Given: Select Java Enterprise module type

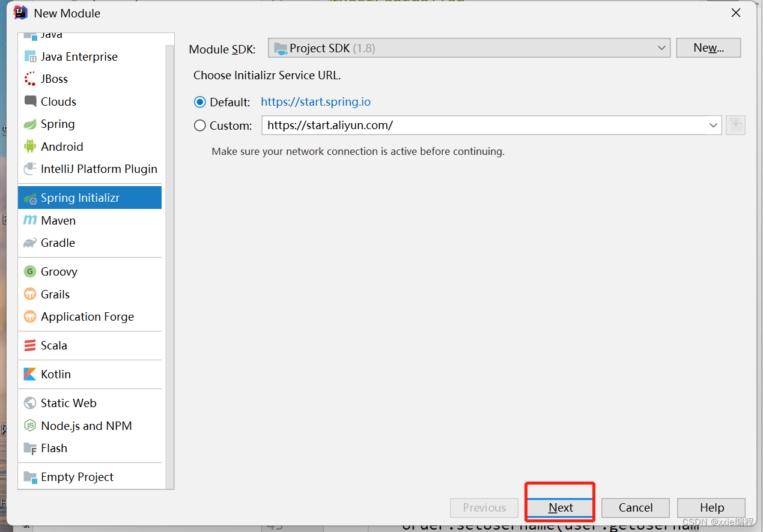Looking at the screenshot, I should click(x=90, y=56).
